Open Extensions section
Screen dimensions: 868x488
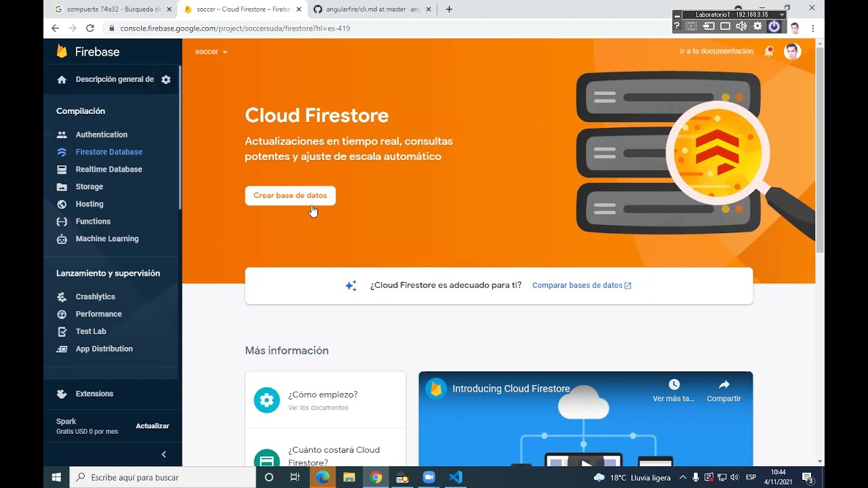(94, 394)
